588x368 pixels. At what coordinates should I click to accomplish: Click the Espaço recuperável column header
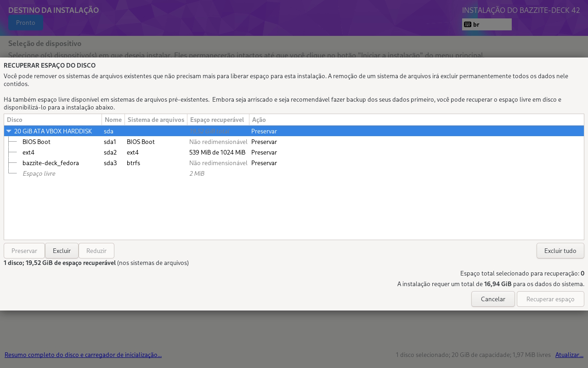point(218,120)
